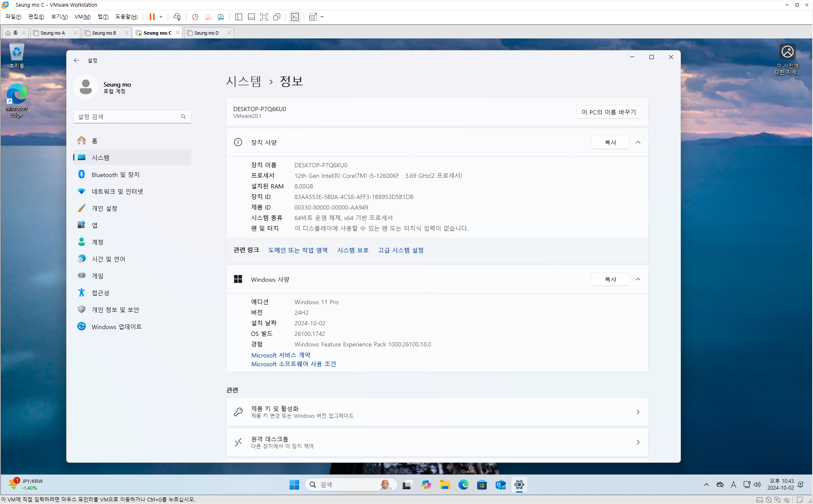The height and width of the screenshot is (504, 813).
Task: Click the VMware pause/suspend VM icon
Action: 152,17
